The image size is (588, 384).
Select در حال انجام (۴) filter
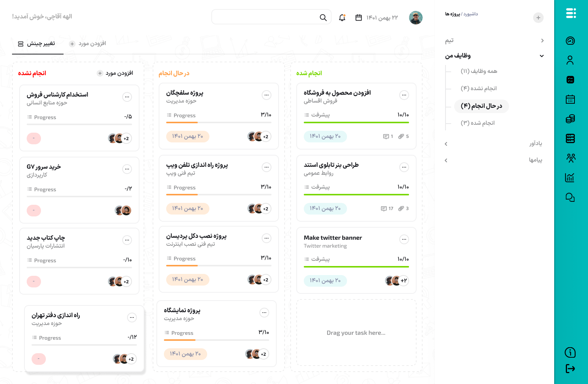tap(482, 106)
